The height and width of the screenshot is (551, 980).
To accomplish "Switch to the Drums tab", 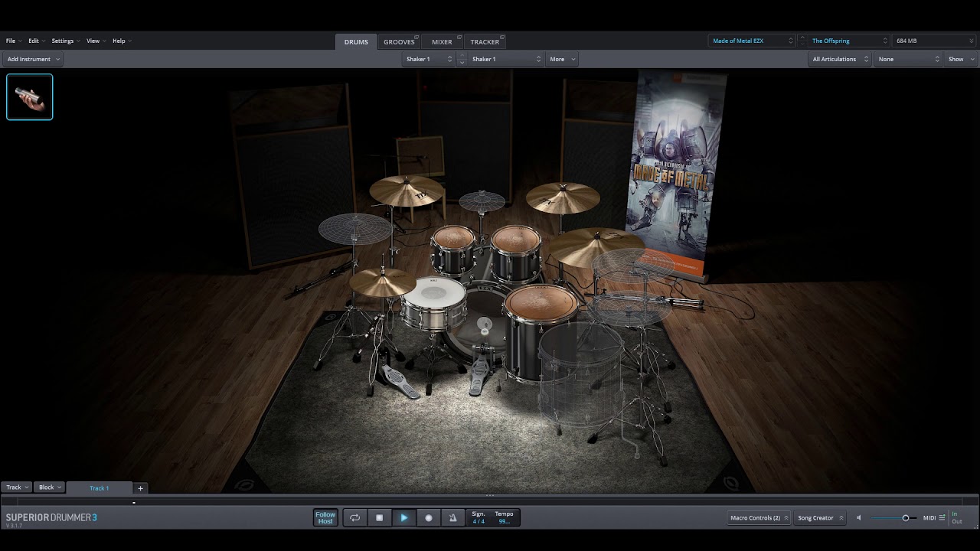I will [x=356, y=42].
